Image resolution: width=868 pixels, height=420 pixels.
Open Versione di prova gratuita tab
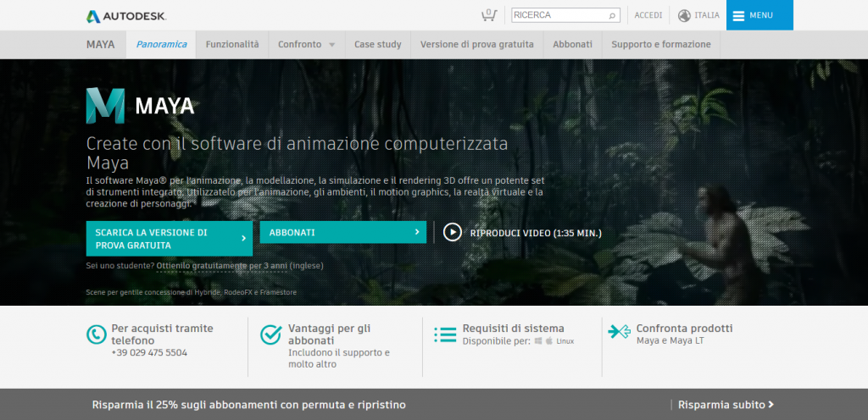click(x=476, y=44)
